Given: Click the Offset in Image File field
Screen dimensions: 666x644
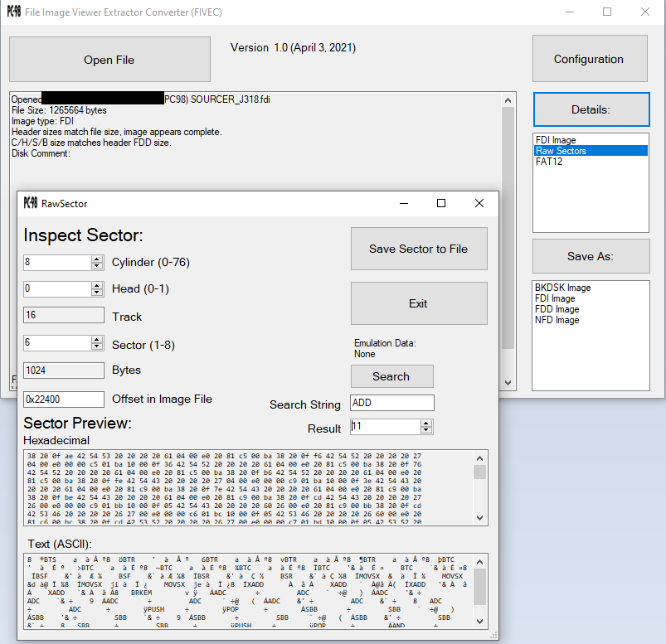Looking at the screenshot, I should 64,399.
